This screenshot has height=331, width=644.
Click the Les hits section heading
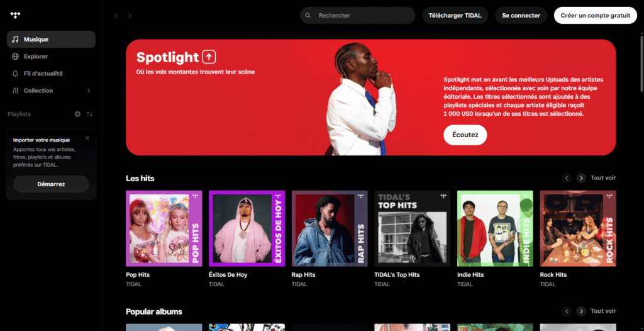[140, 179]
